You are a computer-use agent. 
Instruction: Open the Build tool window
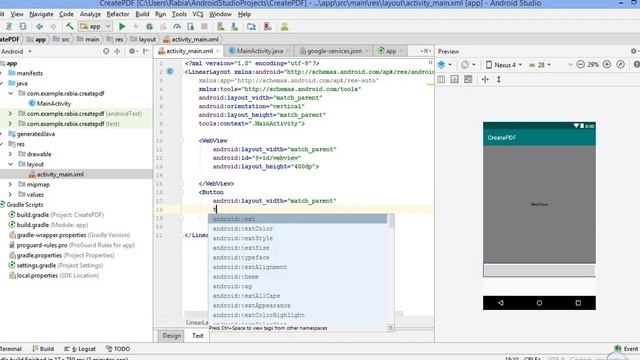[43, 349]
